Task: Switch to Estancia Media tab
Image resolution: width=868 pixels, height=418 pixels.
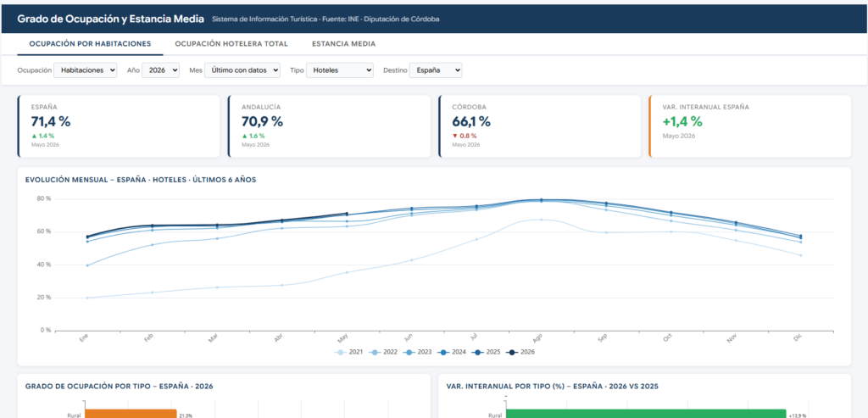Action: (344, 44)
